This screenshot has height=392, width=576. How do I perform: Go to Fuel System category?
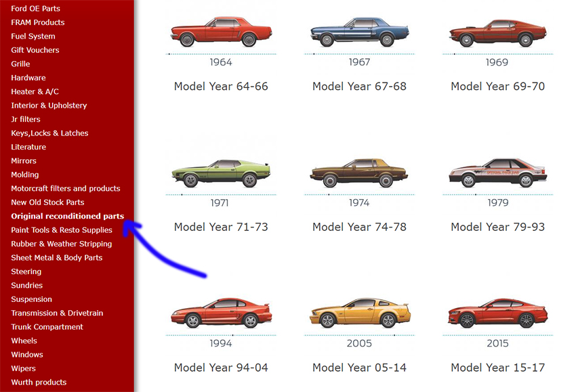point(33,36)
